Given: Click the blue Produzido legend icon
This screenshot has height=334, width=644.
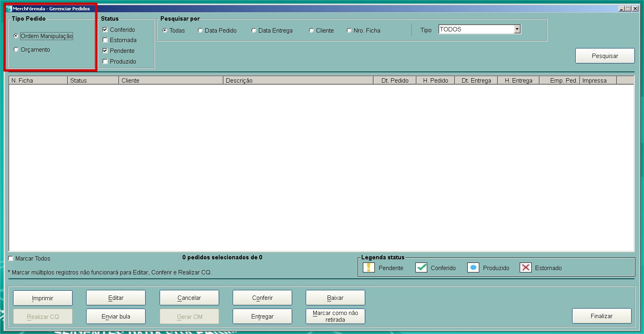Looking at the screenshot, I should click(473, 268).
